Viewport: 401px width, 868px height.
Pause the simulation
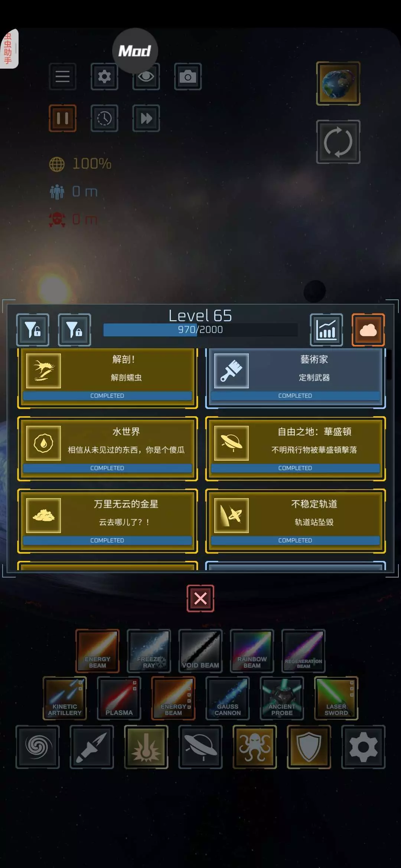click(x=63, y=118)
